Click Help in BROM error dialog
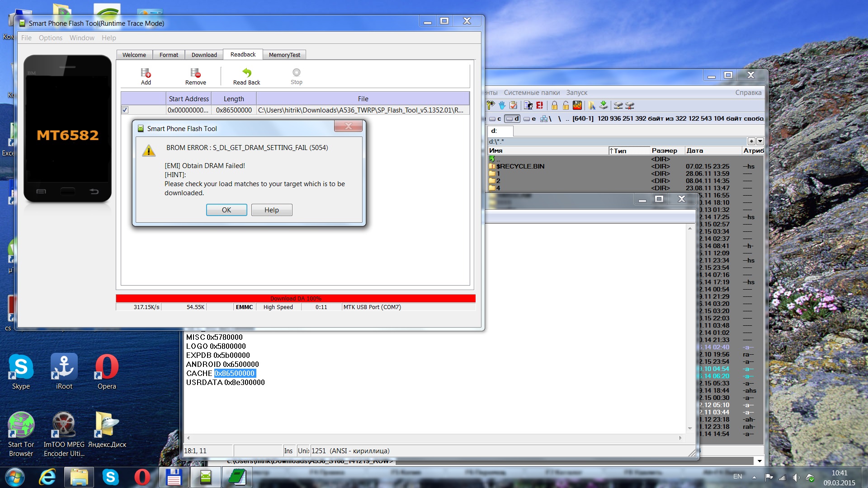This screenshot has height=488, width=868. click(x=272, y=210)
